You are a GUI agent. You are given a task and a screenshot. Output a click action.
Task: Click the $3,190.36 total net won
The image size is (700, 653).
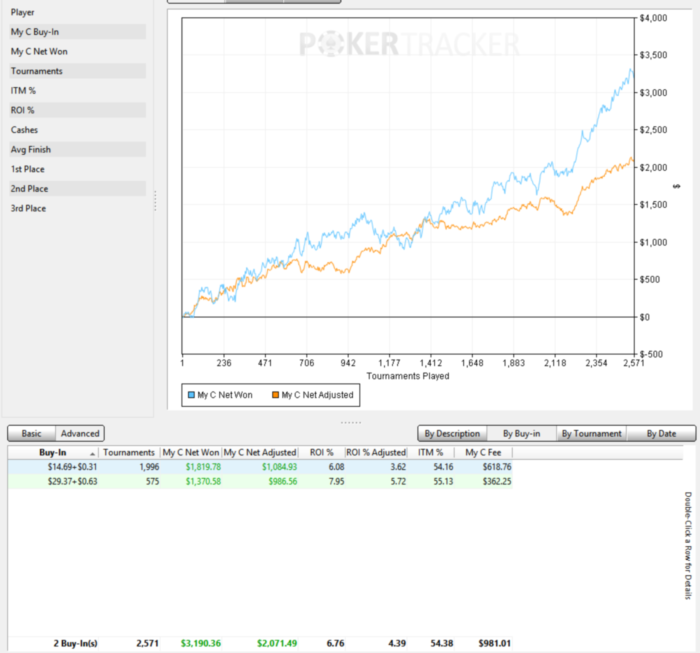pyautogui.click(x=200, y=643)
